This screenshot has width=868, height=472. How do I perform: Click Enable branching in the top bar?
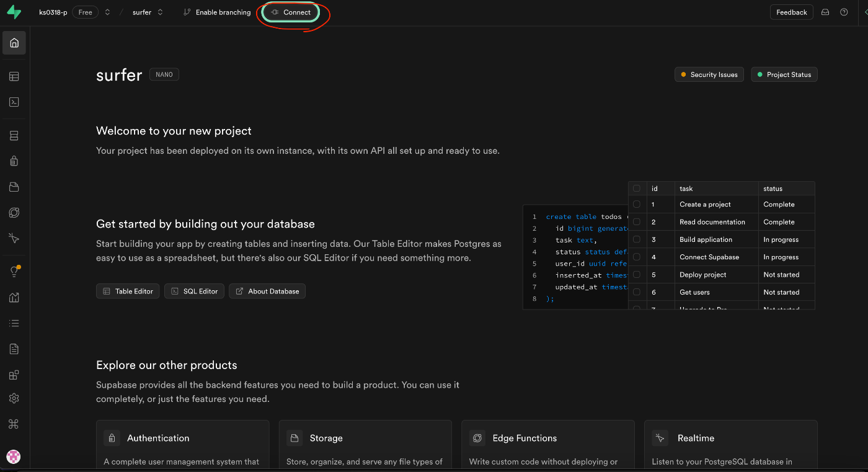point(217,12)
